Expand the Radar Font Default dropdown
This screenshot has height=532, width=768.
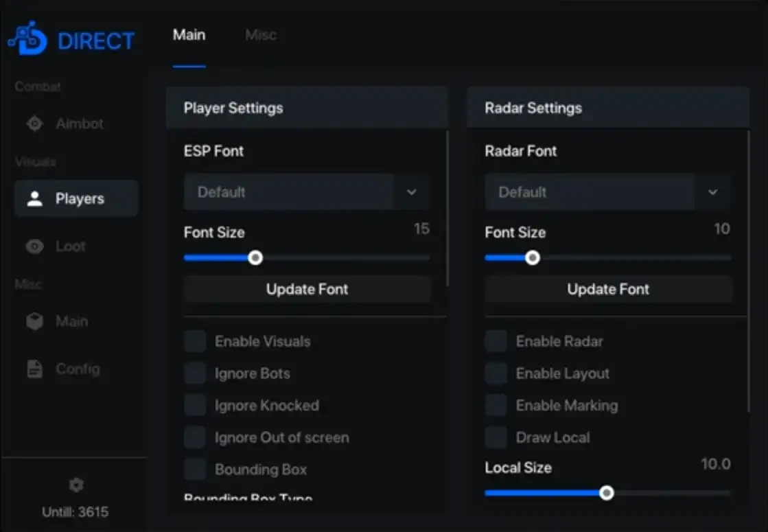click(590, 192)
